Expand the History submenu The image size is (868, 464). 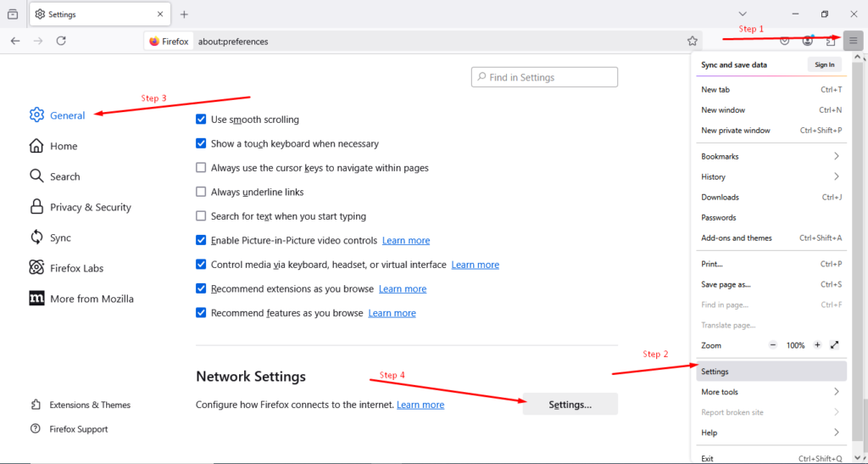[x=771, y=177]
